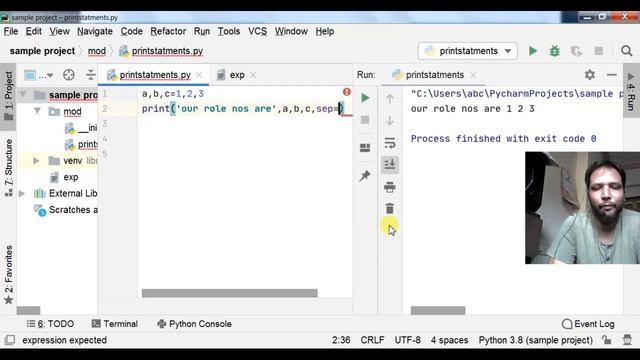Click the read-only lock icon in status bar
The height and width of the screenshot is (360, 640).
click(x=607, y=340)
